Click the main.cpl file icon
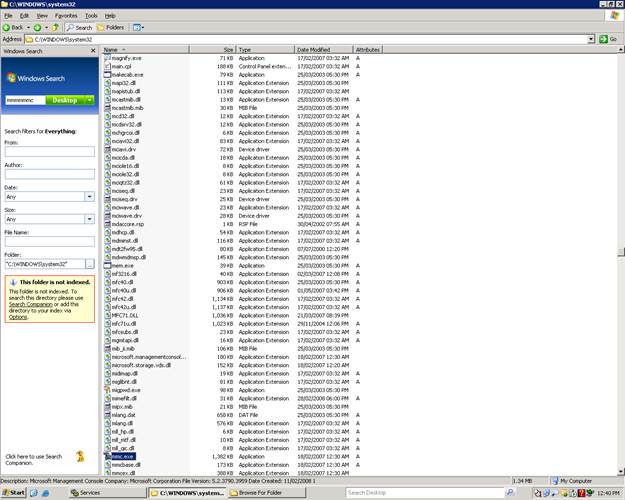This screenshot has width=625, height=500. (107, 66)
